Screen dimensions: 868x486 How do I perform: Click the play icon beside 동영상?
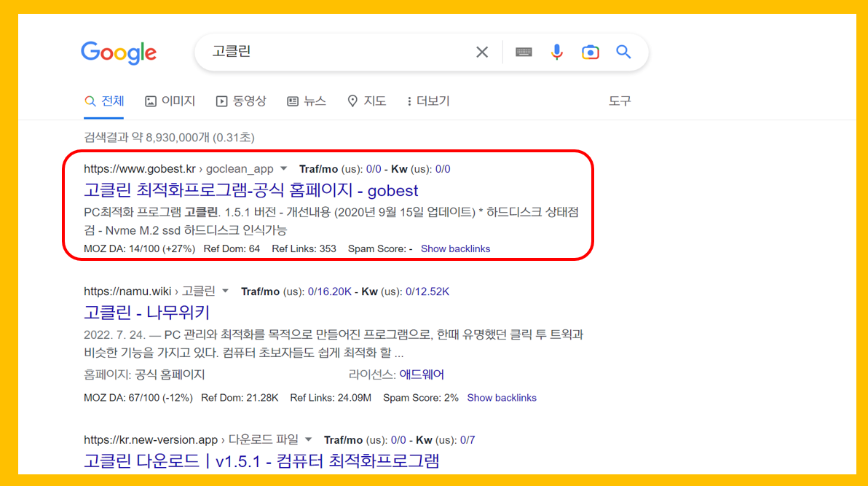click(x=221, y=101)
